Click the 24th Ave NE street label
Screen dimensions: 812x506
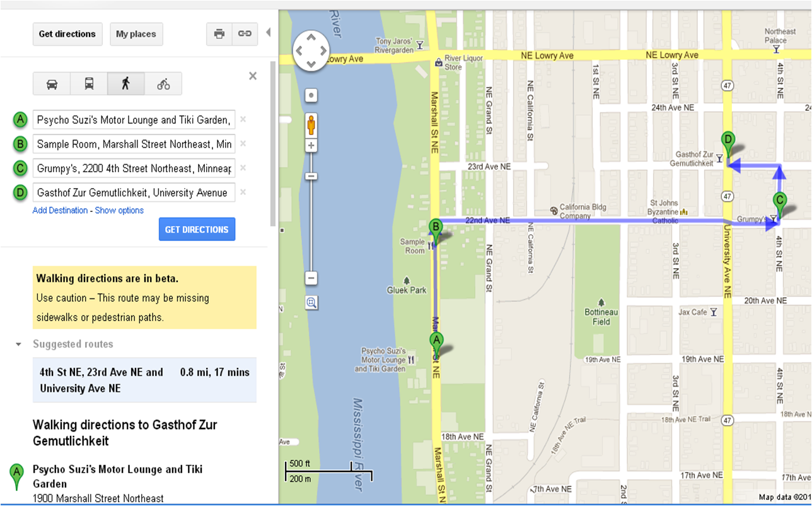tap(673, 108)
